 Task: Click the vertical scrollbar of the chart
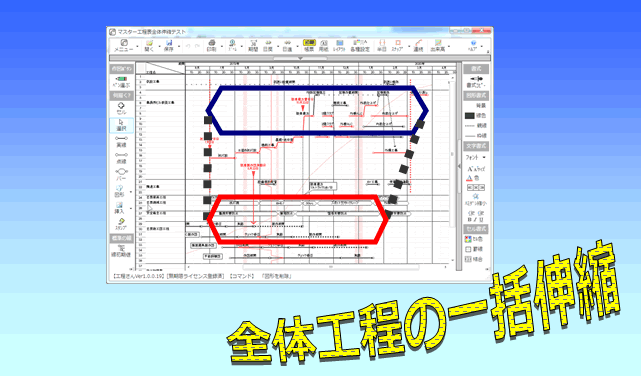pyautogui.click(x=452, y=168)
